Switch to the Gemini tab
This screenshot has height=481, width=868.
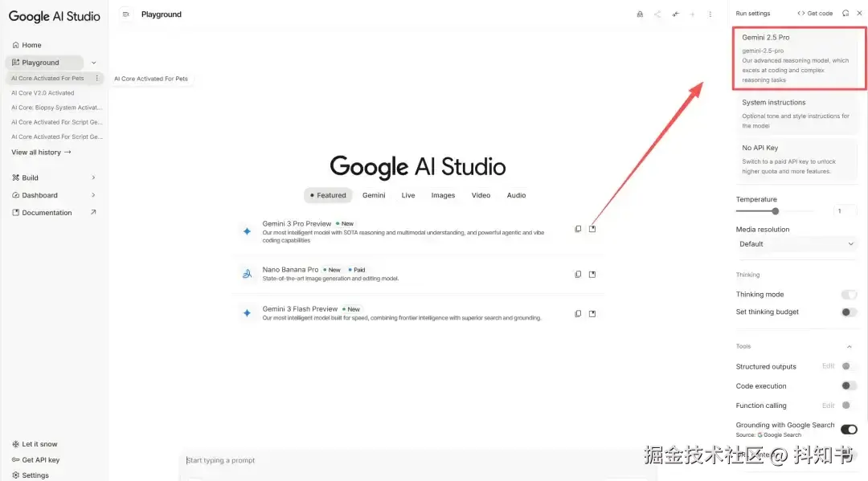(374, 195)
